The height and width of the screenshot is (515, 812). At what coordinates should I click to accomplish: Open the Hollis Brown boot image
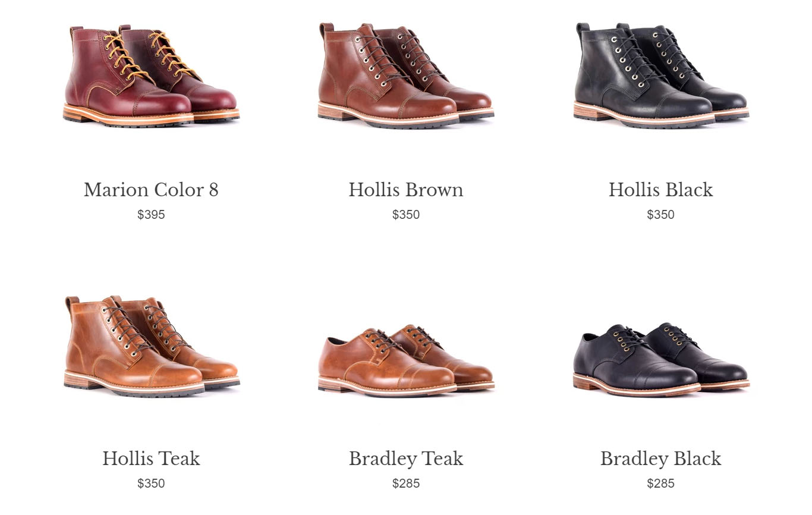tap(406, 76)
